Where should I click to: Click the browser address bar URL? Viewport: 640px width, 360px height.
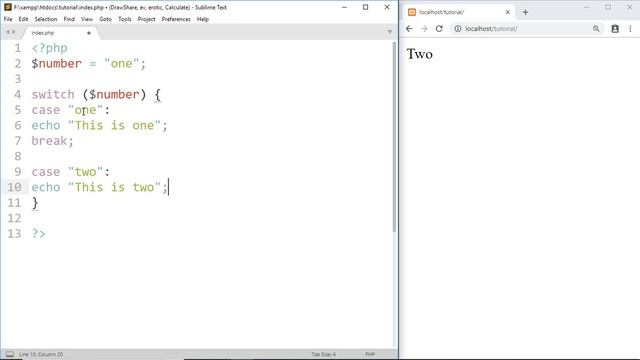(491, 29)
